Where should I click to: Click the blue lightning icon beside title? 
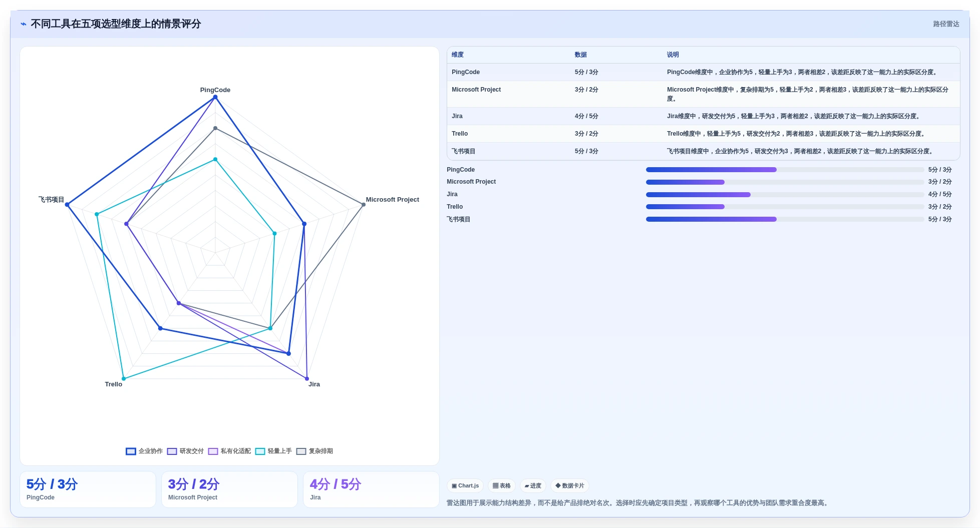23,24
